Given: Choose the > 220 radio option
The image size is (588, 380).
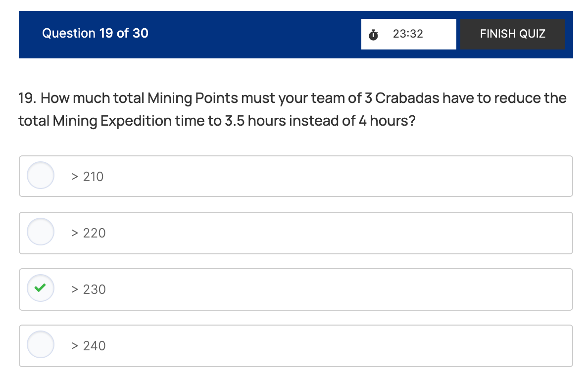Looking at the screenshot, I should click(41, 232).
